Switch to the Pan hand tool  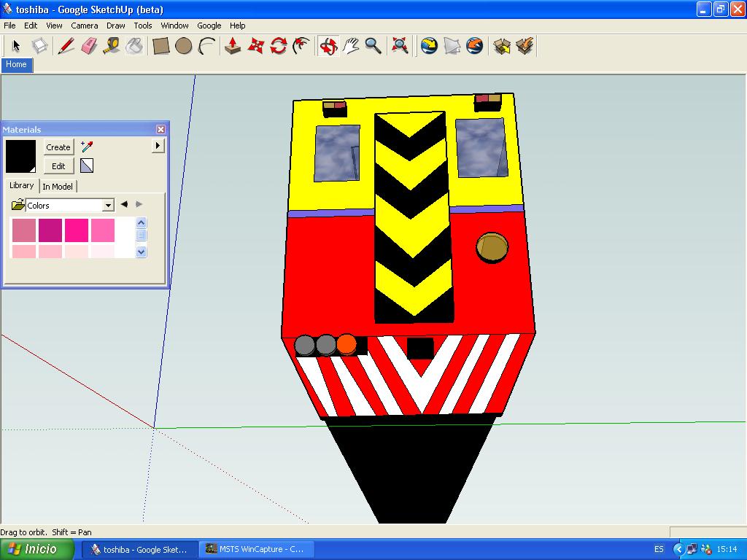[351, 47]
